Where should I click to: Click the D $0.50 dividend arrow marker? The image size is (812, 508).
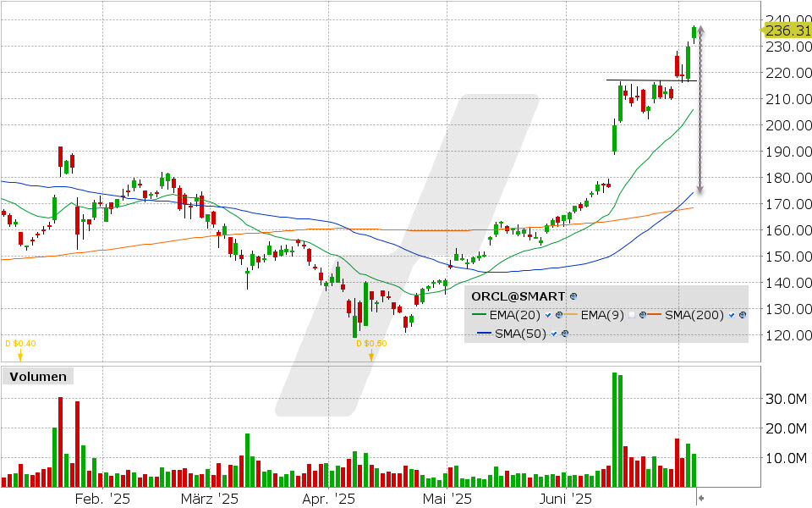[371, 355]
